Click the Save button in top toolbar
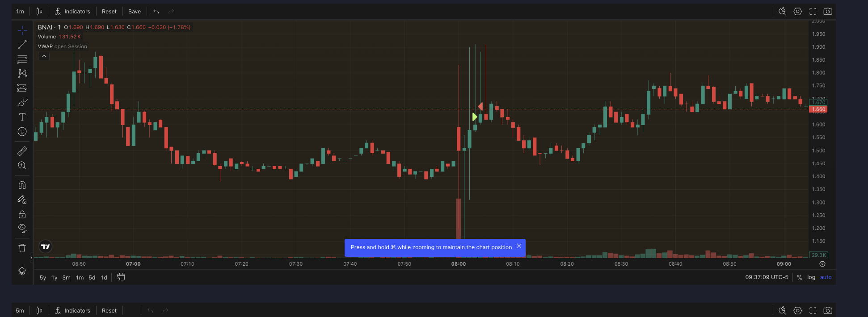Screen dimensions: 868x317 coord(134,12)
